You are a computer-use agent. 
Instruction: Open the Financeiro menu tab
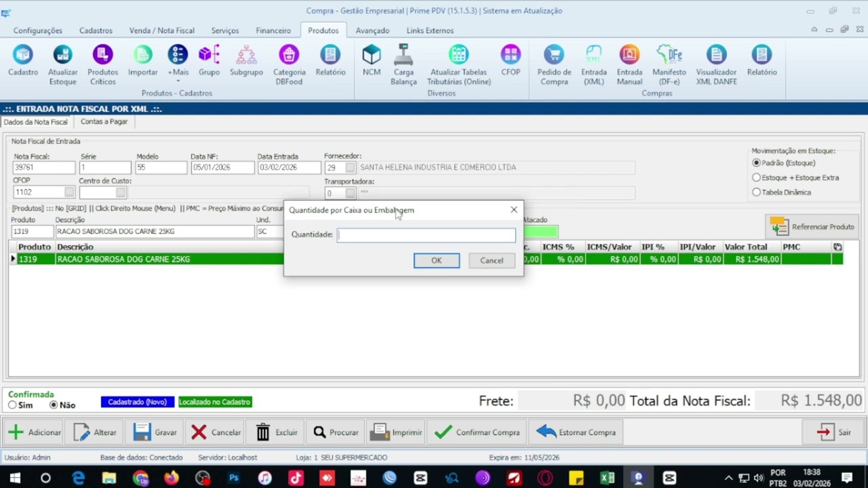(273, 30)
